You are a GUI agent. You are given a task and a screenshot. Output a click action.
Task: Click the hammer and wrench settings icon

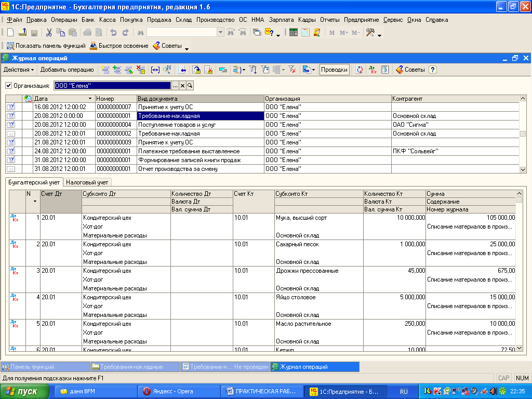370,33
